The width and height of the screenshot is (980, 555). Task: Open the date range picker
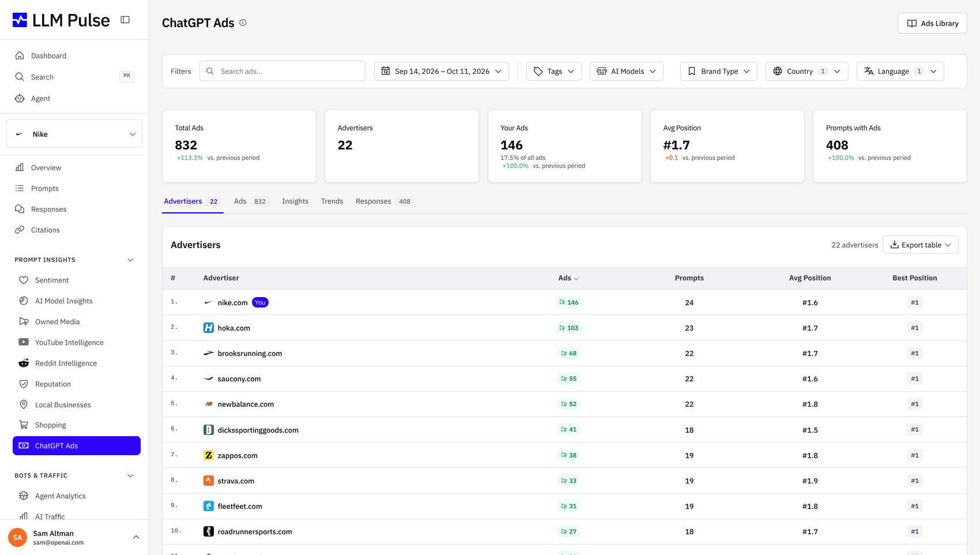tap(442, 71)
